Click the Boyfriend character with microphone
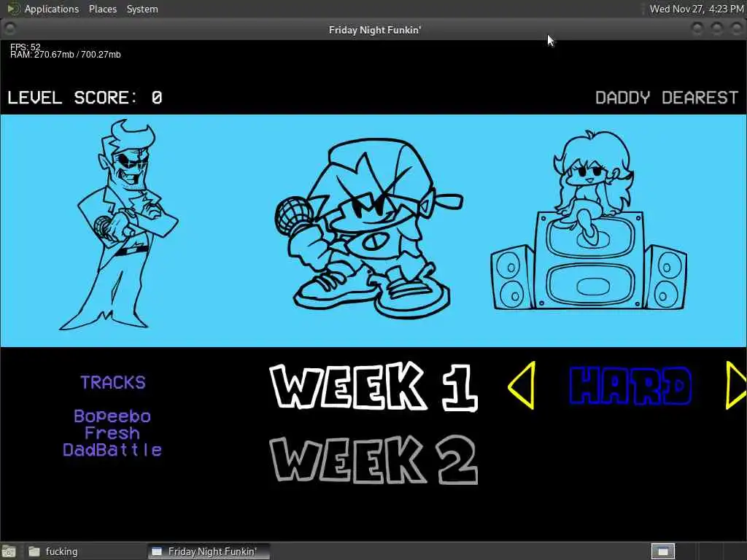This screenshot has width=747, height=560. [x=368, y=228]
